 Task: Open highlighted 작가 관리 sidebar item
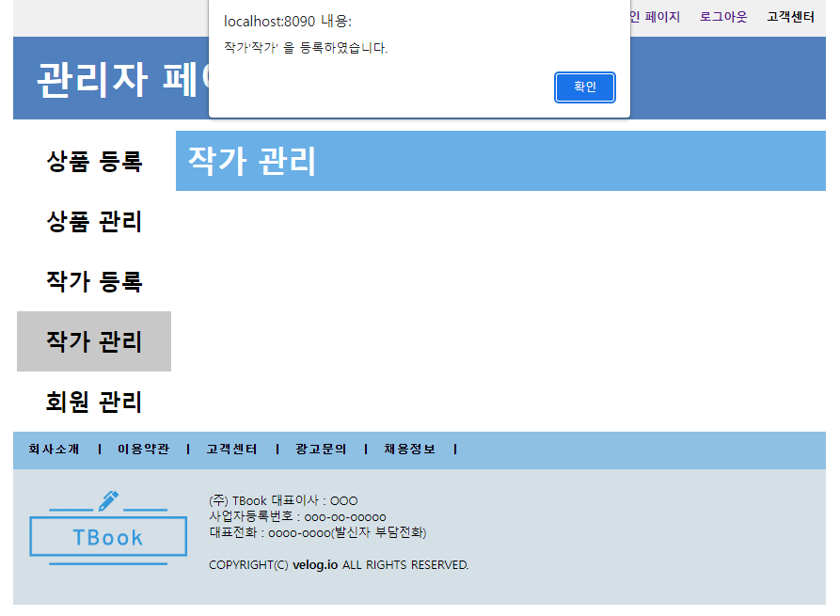(94, 341)
